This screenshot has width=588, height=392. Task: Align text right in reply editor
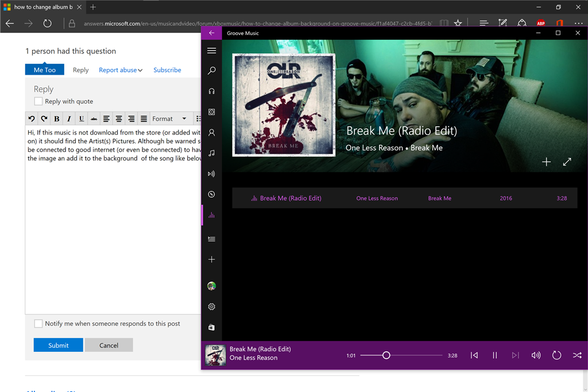pos(131,118)
